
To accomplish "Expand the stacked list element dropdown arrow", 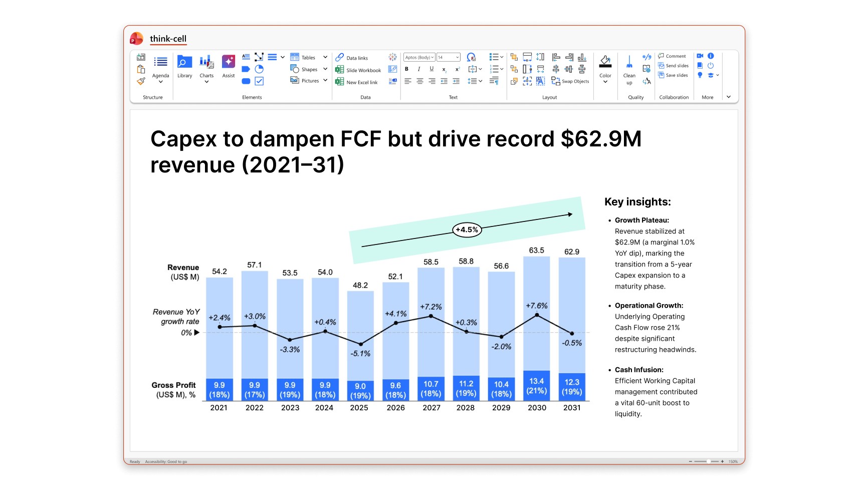I will click(x=283, y=57).
